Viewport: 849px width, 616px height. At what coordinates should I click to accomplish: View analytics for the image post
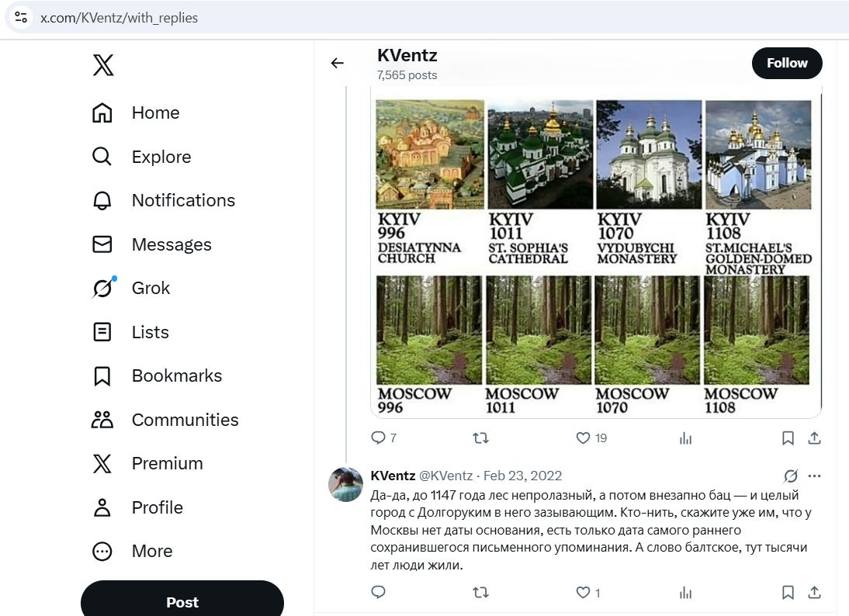[685, 438]
